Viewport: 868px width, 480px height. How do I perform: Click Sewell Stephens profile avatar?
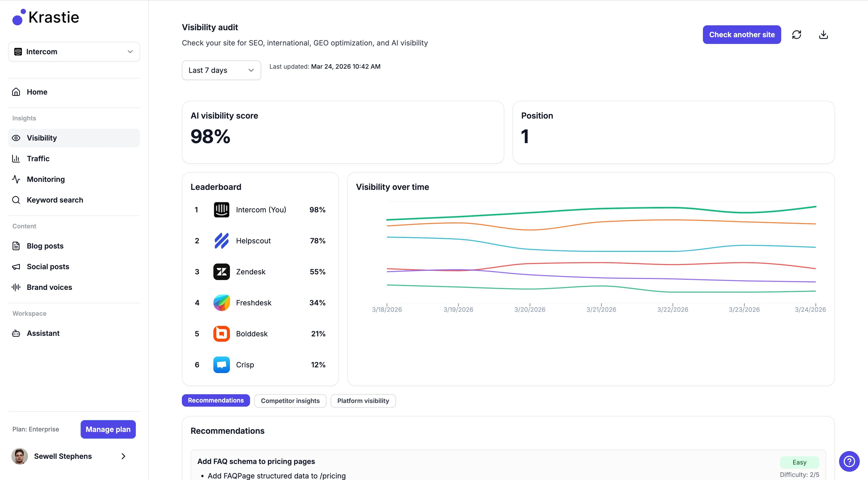[20, 456]
